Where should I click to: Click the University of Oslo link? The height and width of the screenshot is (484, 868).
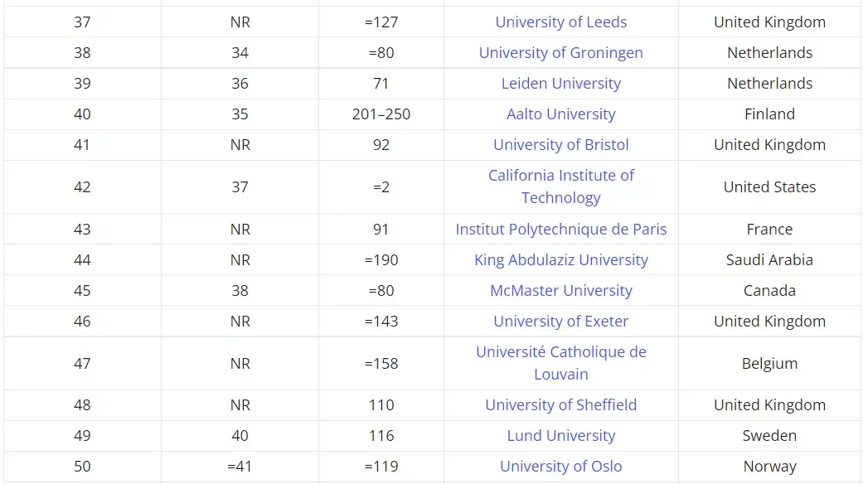[560, 467]
